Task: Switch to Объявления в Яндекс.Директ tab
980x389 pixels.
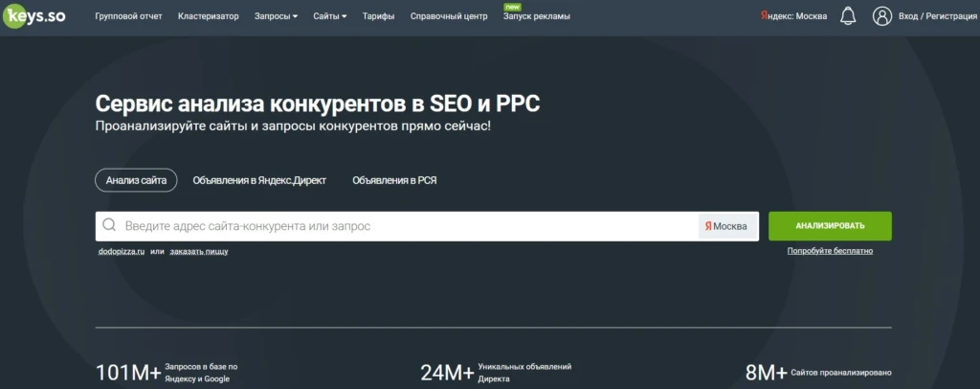Action: (x=259, y=181)
